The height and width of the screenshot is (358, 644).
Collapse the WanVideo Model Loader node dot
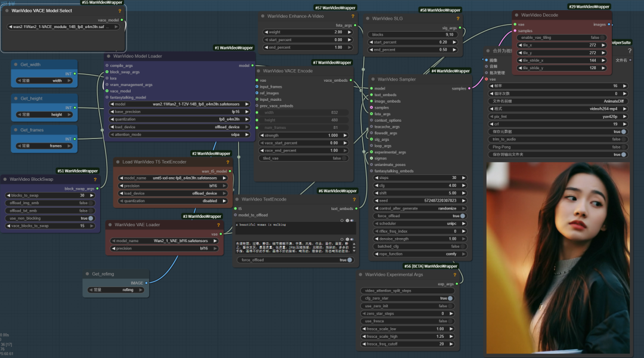[x=109, y=56]
